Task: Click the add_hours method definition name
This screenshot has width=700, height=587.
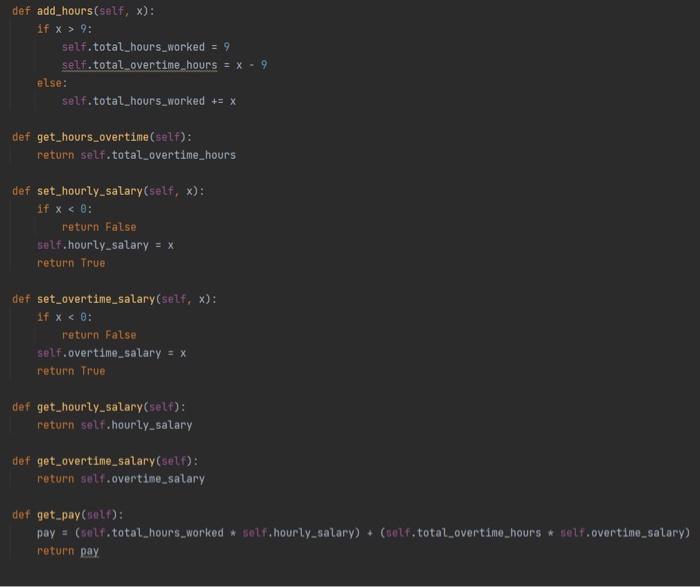Action: (x=65, y=11)
